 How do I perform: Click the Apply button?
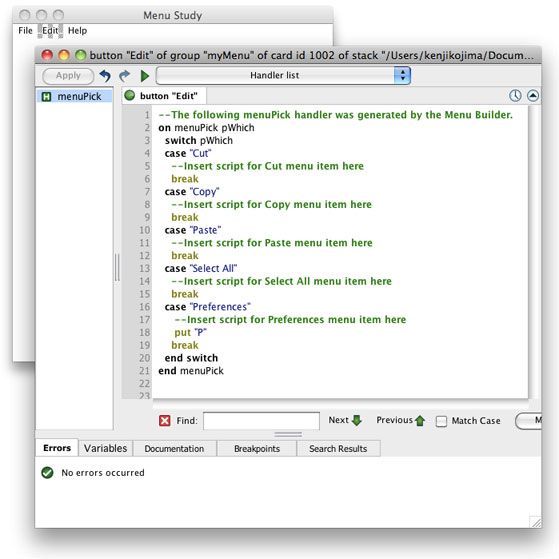click(x=68, y=76)
